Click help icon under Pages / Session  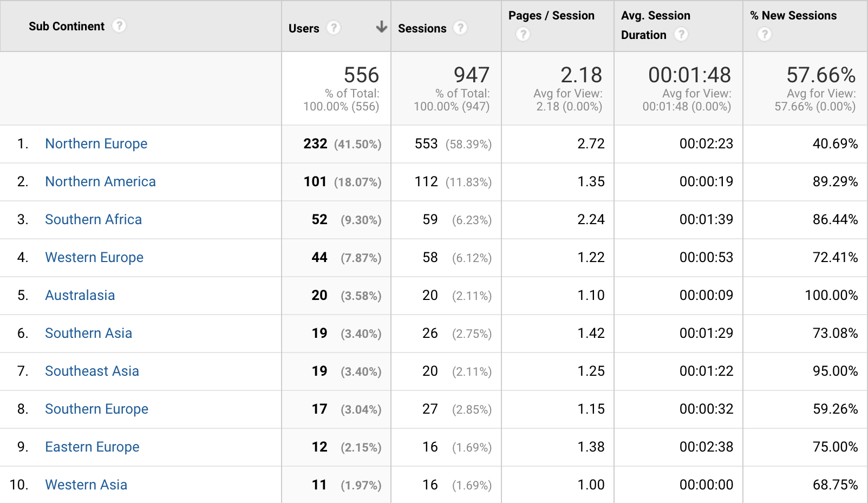click(x=523, y=35)
